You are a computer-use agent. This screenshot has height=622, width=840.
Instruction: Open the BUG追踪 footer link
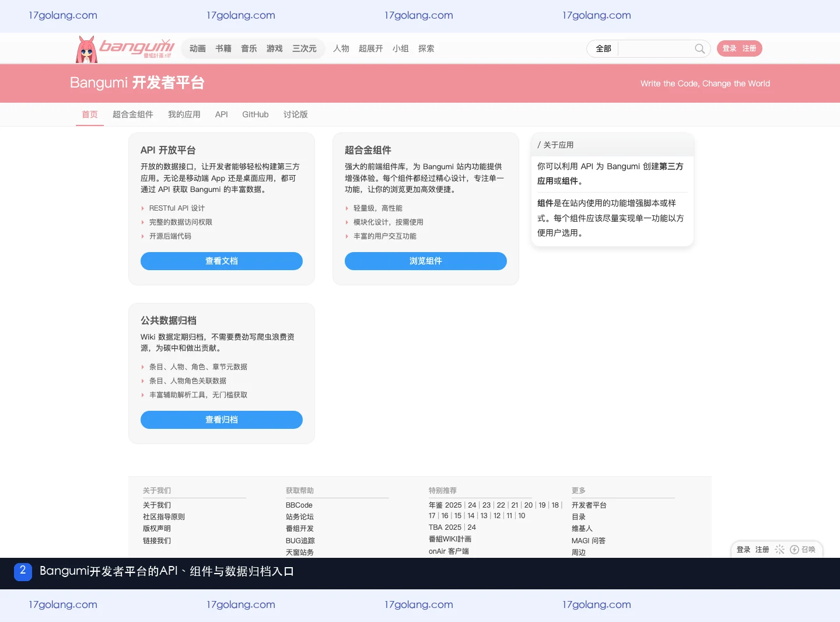pos(300,541)
